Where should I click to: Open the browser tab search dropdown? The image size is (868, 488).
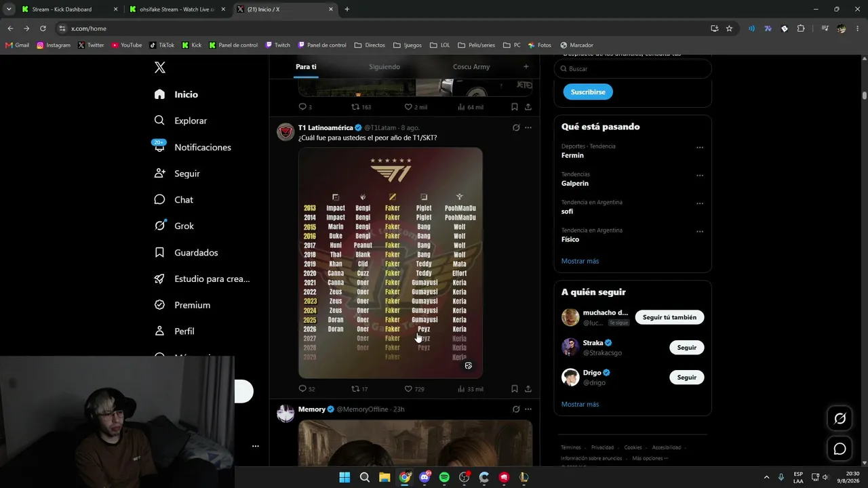(9, 9)
